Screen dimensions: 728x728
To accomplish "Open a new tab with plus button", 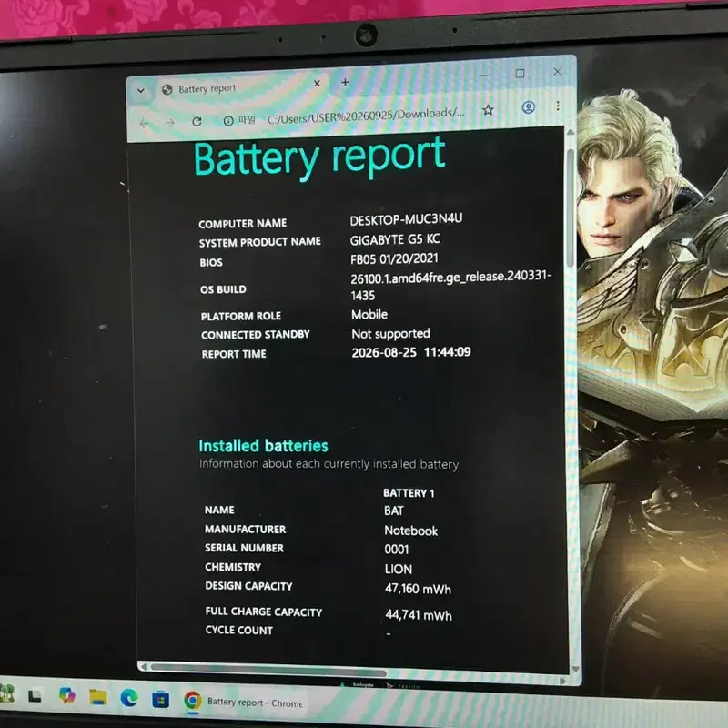I will pos(345,83).
